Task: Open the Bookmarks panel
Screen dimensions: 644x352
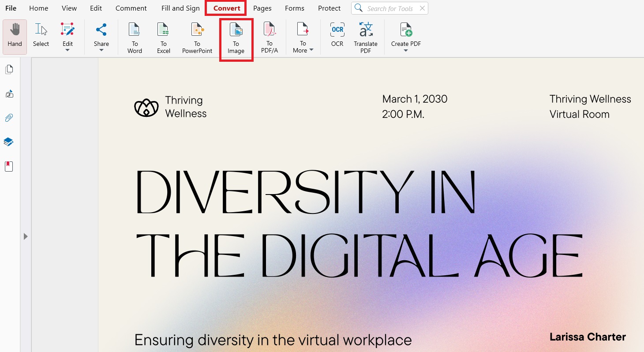Action: click(x=8, y=166)
